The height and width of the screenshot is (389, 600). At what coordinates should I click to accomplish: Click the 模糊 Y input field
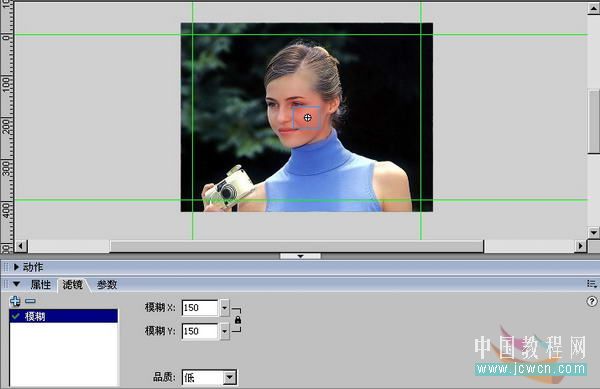[200, 331]
